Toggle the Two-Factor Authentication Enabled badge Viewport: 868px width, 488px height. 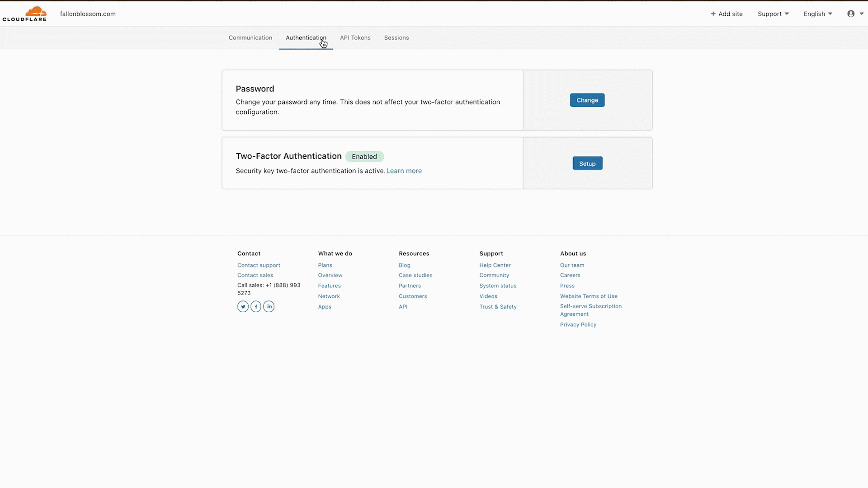(364, 156)
